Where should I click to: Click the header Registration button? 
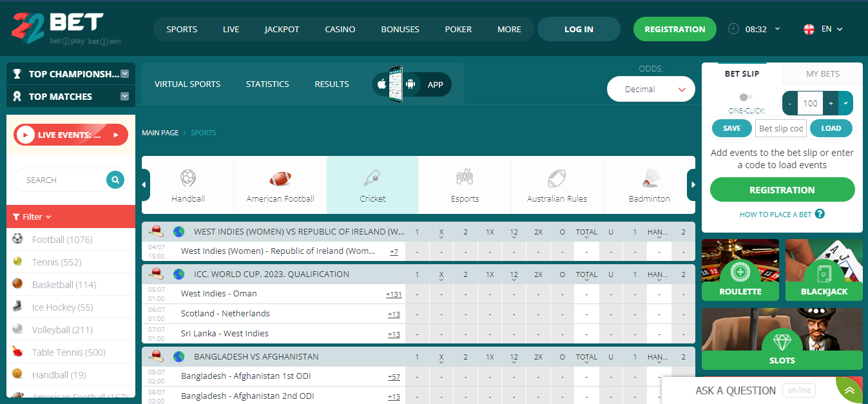click(675, 29)
